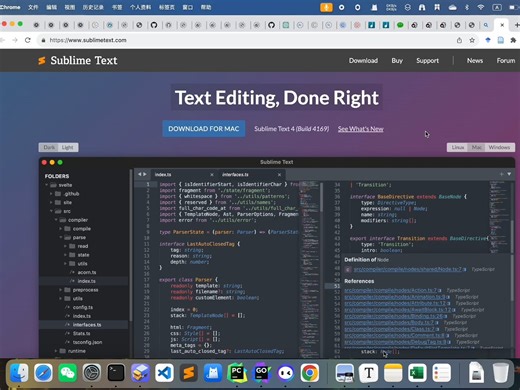Visit the Forum link
This screenshot has width=520, height=390.
click(506, 61)
